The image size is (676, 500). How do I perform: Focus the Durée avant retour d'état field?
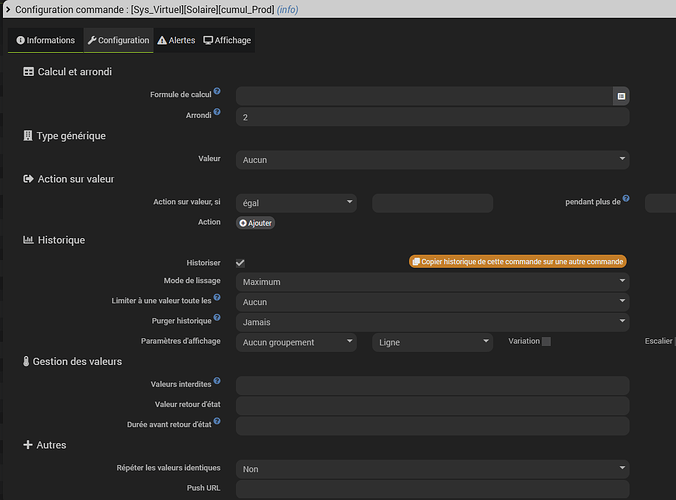coord(432,426)
